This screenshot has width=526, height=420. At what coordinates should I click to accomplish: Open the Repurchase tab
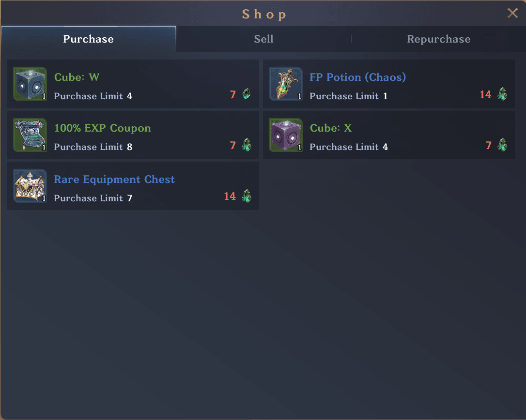438,39
